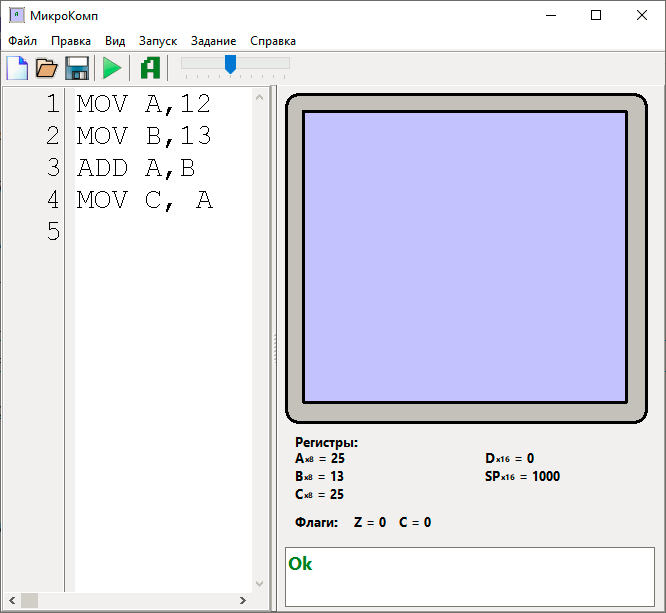Click the blue display screen area

click(465, 256)
